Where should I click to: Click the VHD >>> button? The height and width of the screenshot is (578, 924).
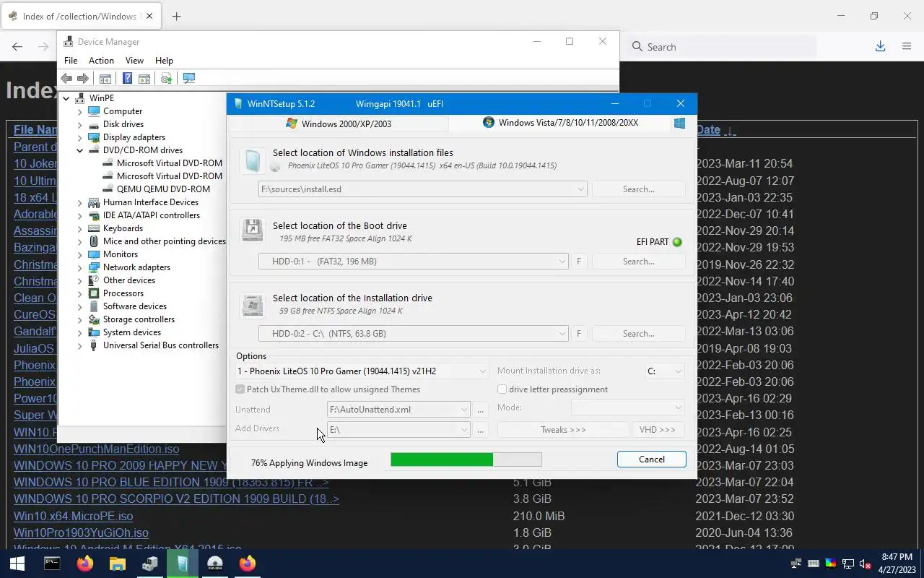pyautogui.click(x=658, y=429)
